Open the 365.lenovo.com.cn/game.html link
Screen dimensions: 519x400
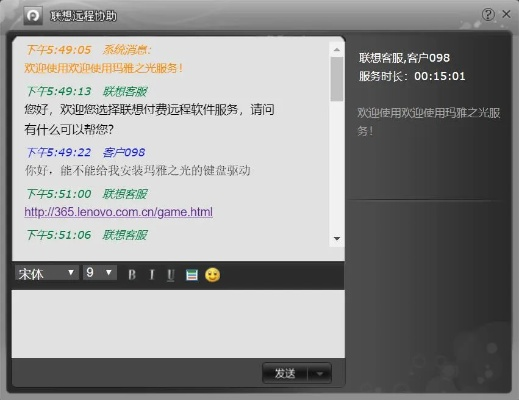tap(119, 212)
